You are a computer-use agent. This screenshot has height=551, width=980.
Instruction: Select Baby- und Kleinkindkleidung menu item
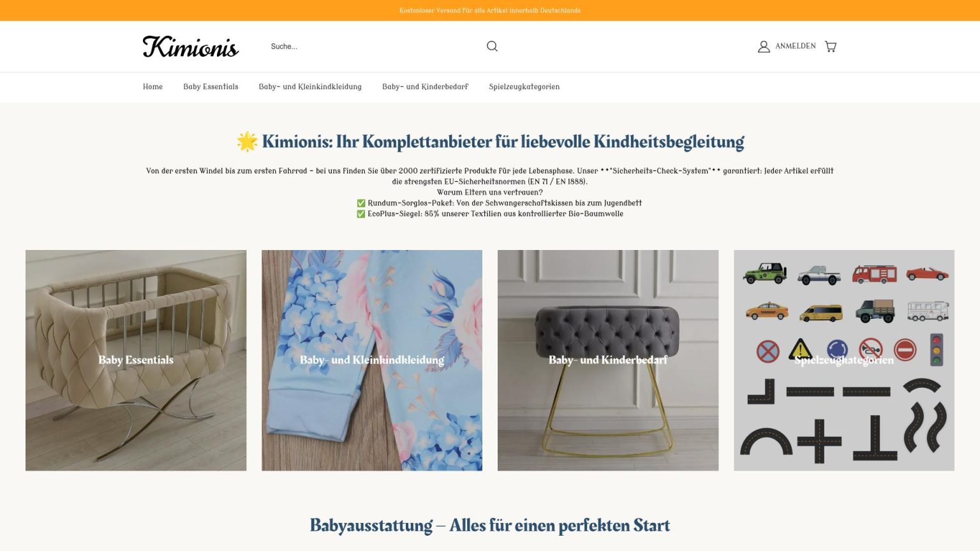pos(310,87)
